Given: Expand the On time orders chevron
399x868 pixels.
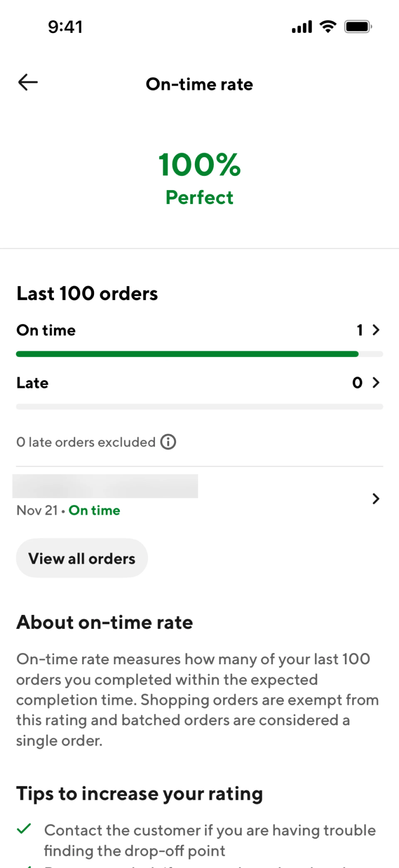Looking at the screenshot, I should tap(376, 330).
